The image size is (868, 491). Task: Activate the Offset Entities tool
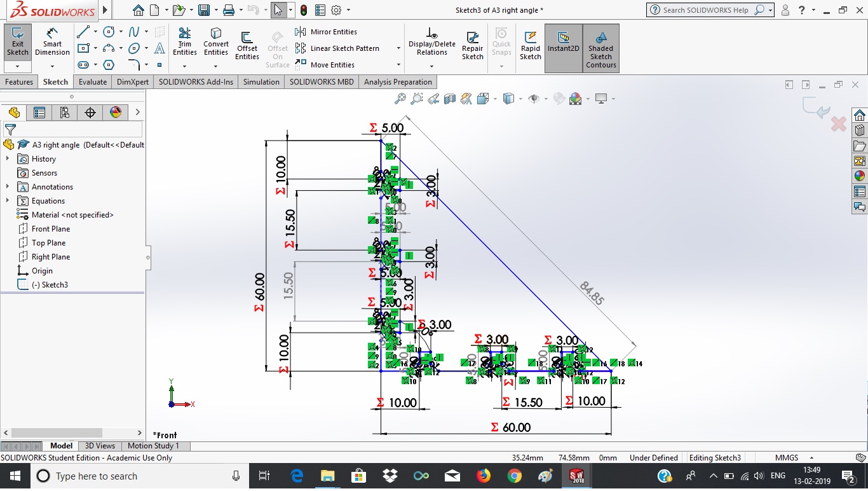click(247, 46)
